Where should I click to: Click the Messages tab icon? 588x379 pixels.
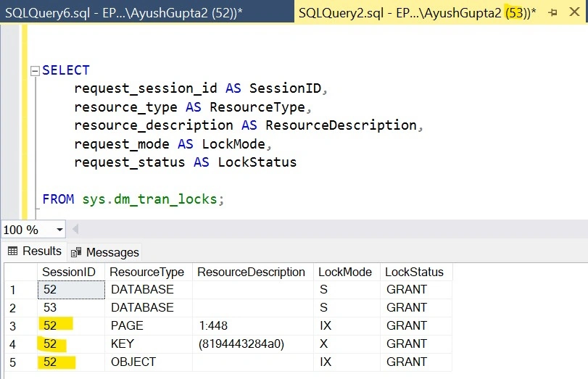[x=76, y=252]
